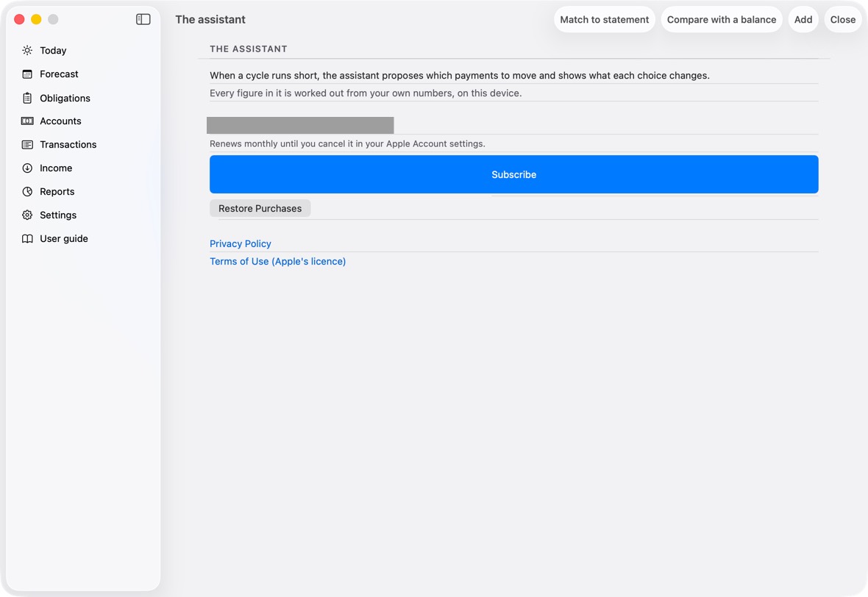Click the User guide book icon
The image size is (868, 597).
pos(27,238)
